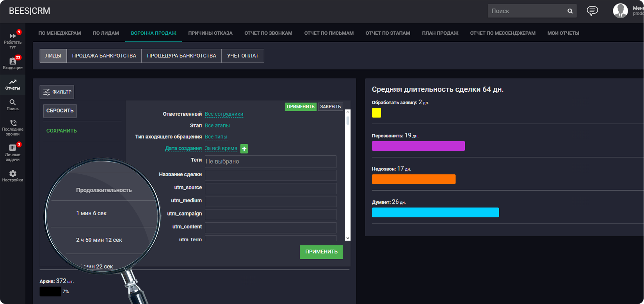
Task: Open the За всё время date dropdown
Action: coord(221,148)
